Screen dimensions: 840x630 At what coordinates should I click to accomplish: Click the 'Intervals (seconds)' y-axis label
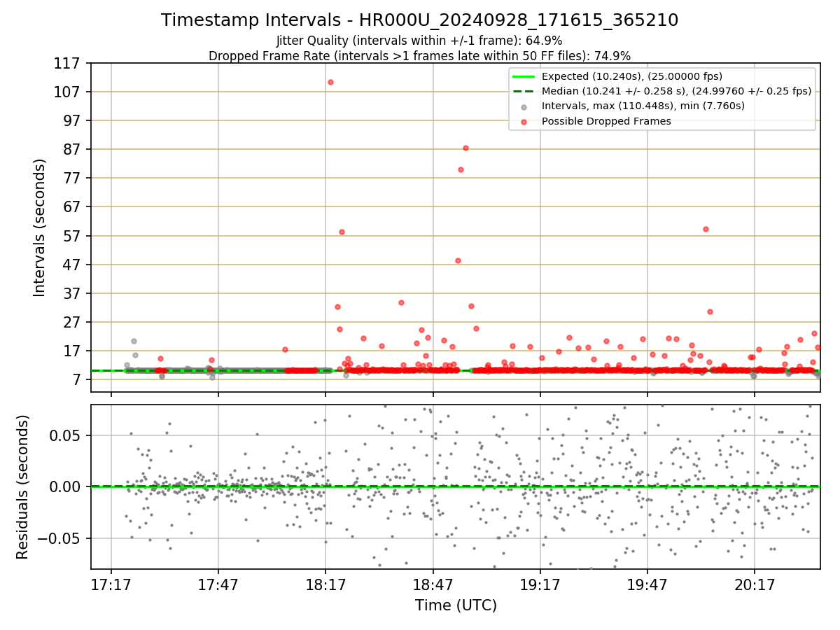pos(39,227)
